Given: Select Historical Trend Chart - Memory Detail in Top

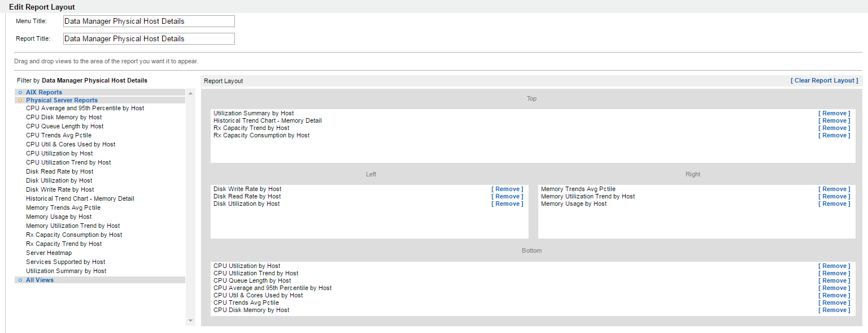Looking at the screenshot, I should 268,121.
